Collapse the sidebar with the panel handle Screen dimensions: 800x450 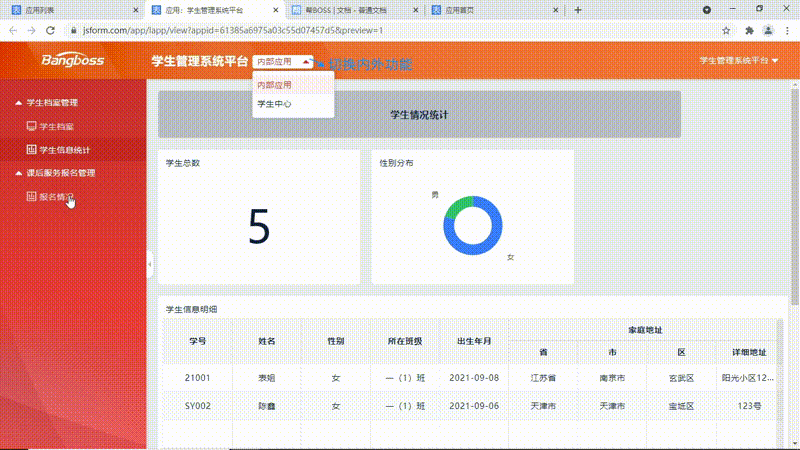pos(149,265)
